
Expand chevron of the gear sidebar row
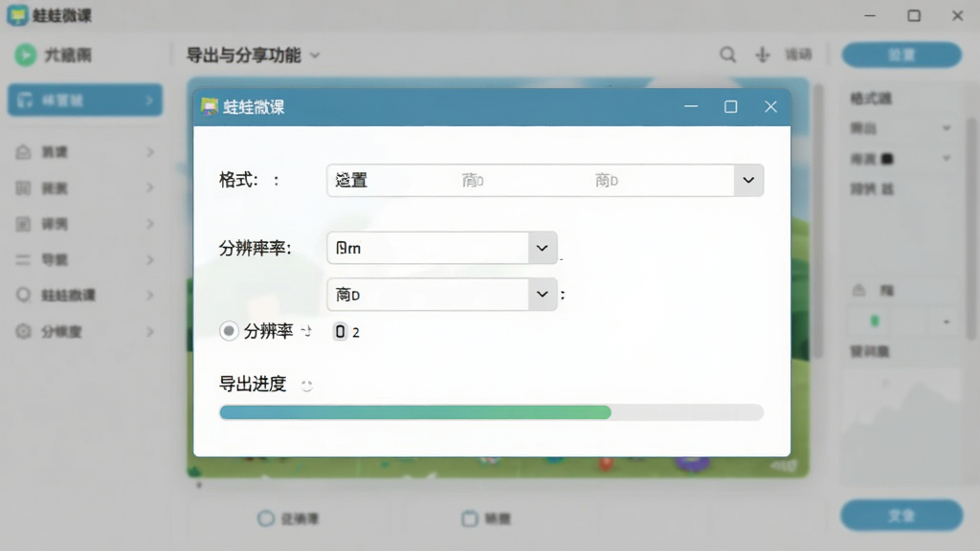tap(150, 331)
